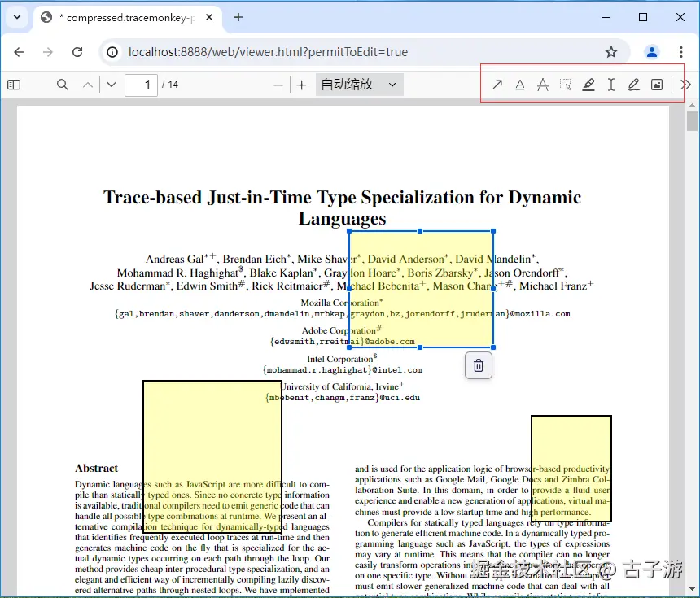Image resolution: width=700 pixels, height=598 pixels.
Task: Open the Chrome profile menu
Action: tap(652, 52)
